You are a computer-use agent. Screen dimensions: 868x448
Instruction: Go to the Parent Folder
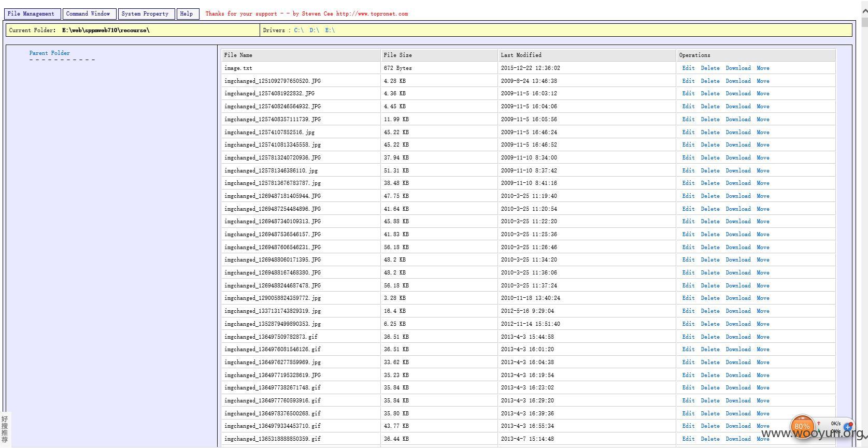coord(50,53)
